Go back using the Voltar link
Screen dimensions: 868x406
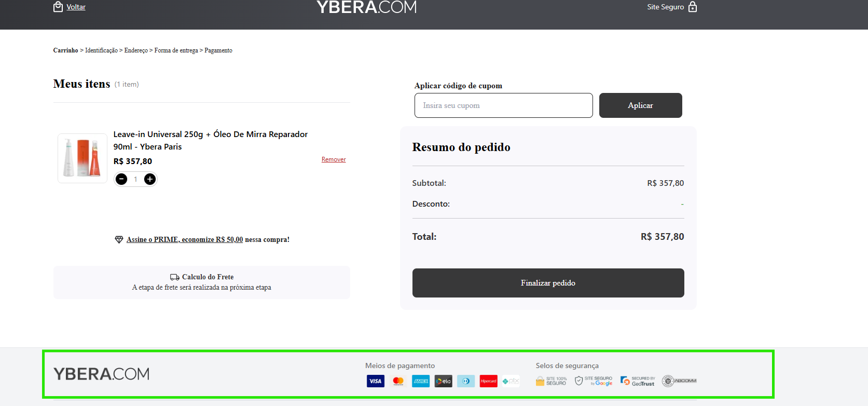(76, 7)
